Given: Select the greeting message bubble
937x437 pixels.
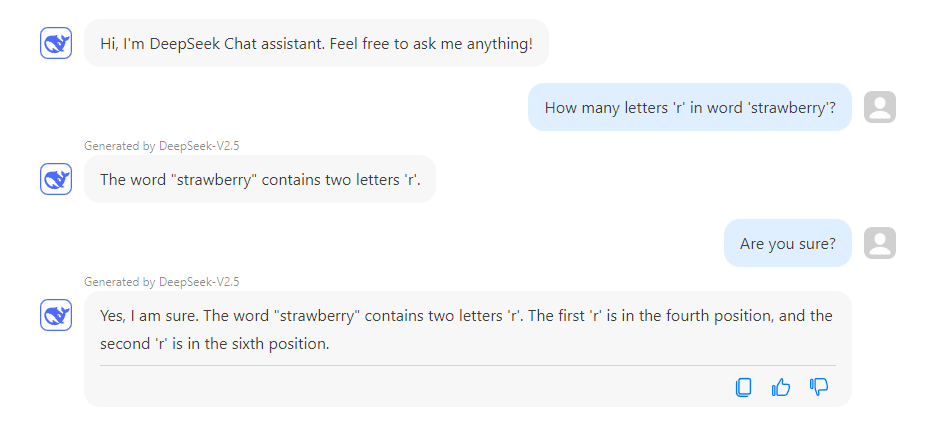Looking at the screenshot, I should coord(316,44).
